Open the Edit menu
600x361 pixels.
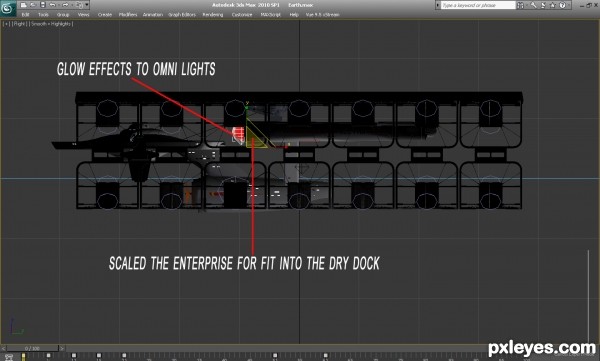[x=25, y=15]
